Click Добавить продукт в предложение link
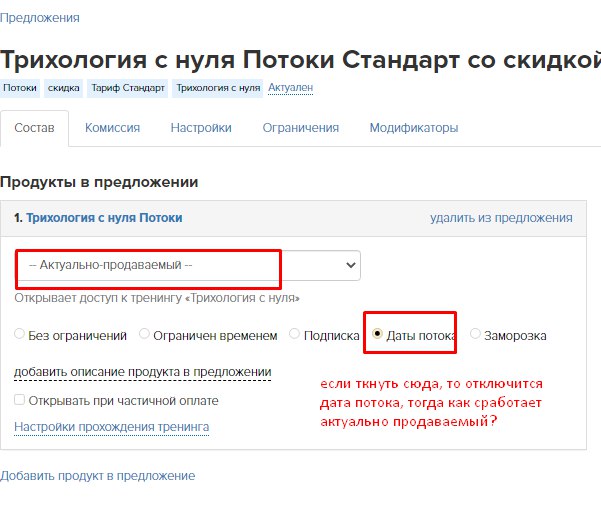This screenshot has height=514, width=601. pos(97,476)
